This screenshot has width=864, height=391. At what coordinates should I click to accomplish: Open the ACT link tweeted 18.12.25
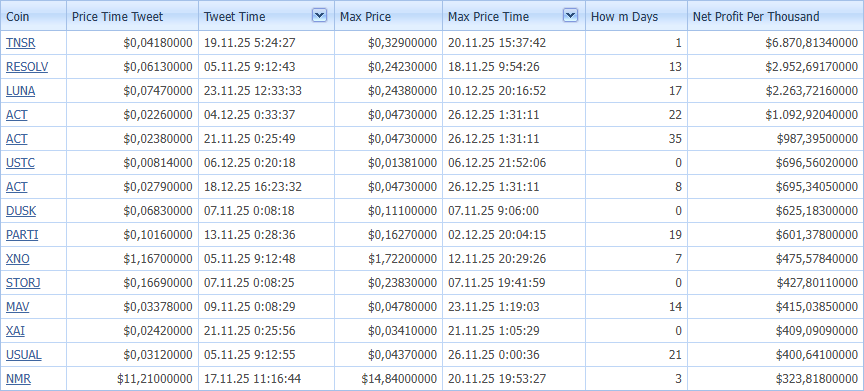pos(17,187)
